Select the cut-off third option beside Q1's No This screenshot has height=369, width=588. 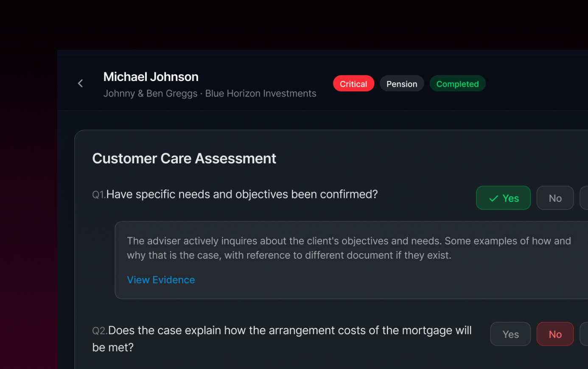pyautogui.click(x=584, y=198)
